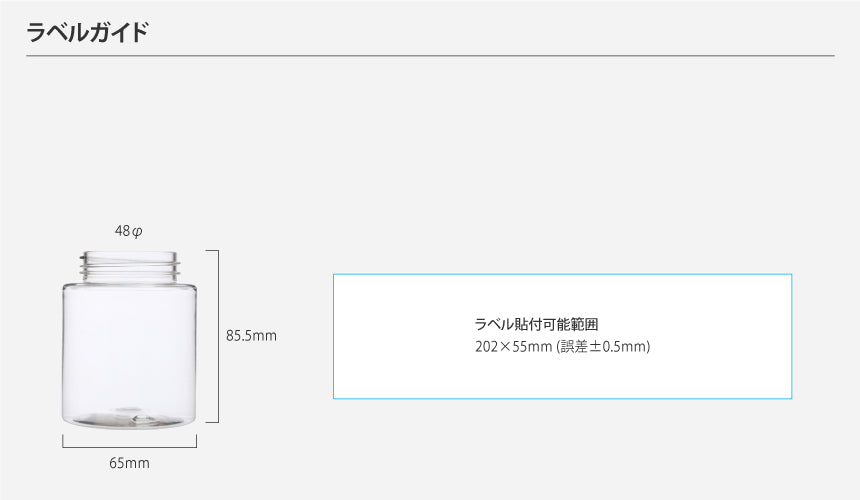
Task: Click the top edge of the blue label rectangle
Action: coord(562,274)
